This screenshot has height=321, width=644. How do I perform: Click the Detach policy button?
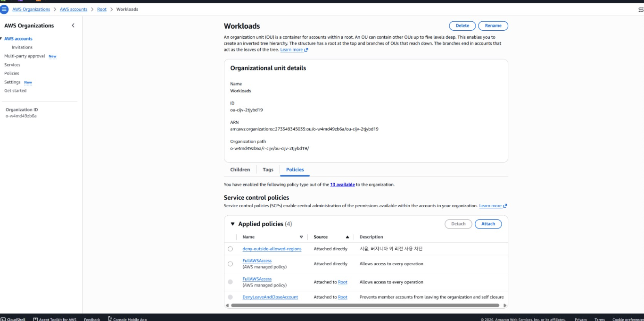(458, 224)
